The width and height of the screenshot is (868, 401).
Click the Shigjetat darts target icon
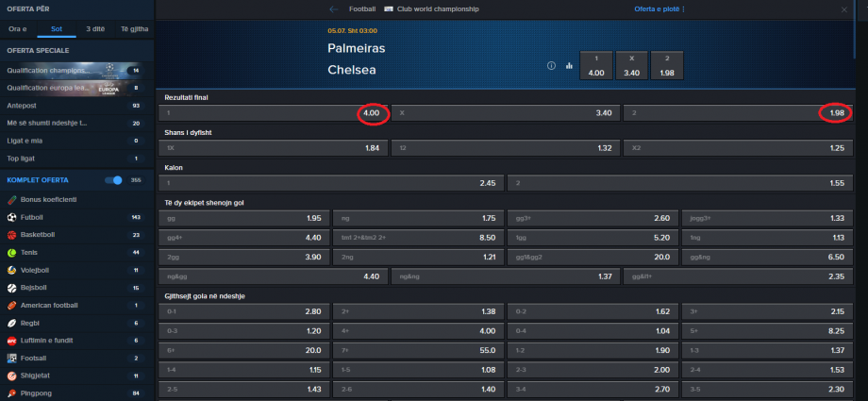(11, 376)
